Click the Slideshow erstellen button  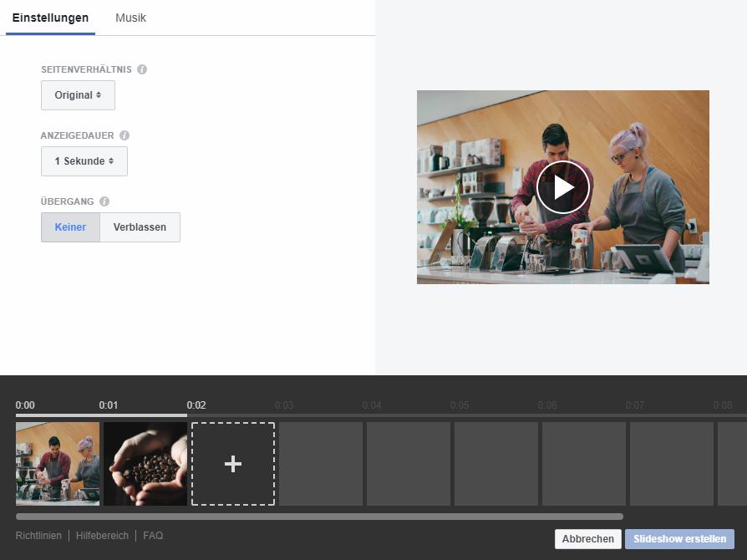[679, 539]
